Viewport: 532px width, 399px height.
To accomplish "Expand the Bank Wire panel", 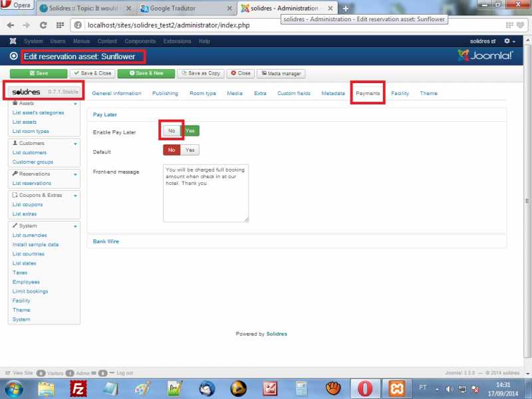I will (x=106, y=241).
